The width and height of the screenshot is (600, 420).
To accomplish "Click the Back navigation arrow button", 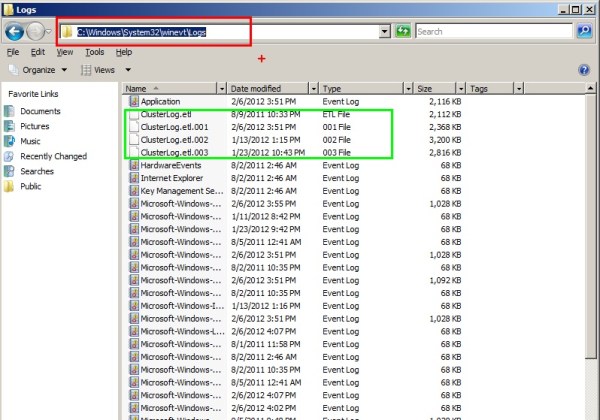I will click(x=15, y=31).
